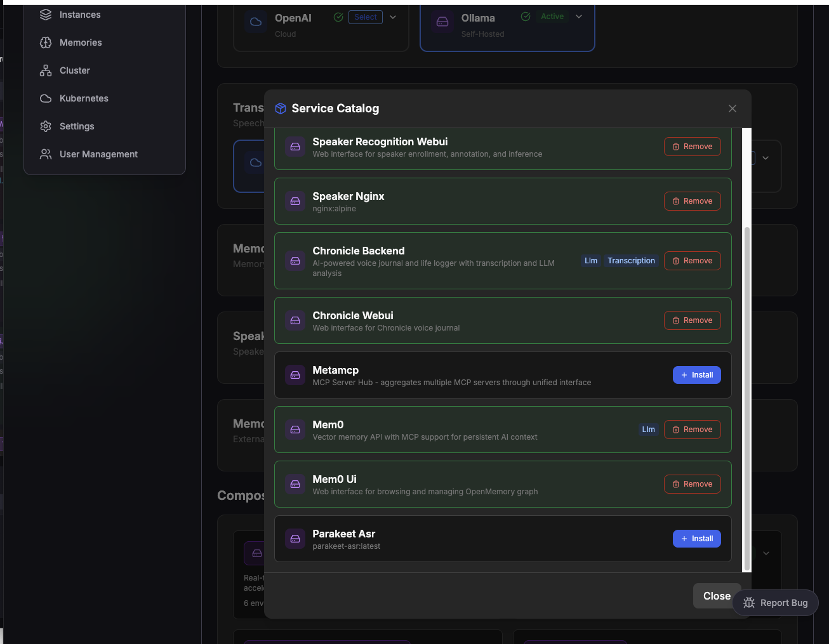Screen dimensions: 829x644
Task: Click the Ollama server icon
Action: pos(442,22)
